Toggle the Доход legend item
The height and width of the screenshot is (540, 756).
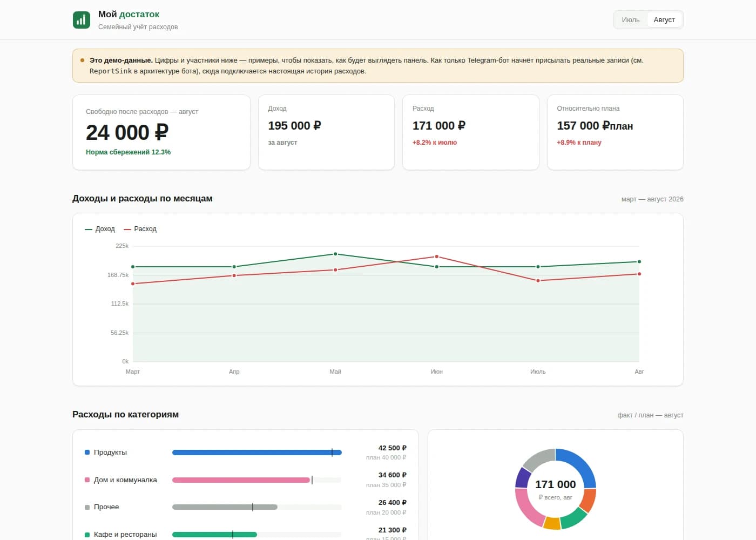100,229
